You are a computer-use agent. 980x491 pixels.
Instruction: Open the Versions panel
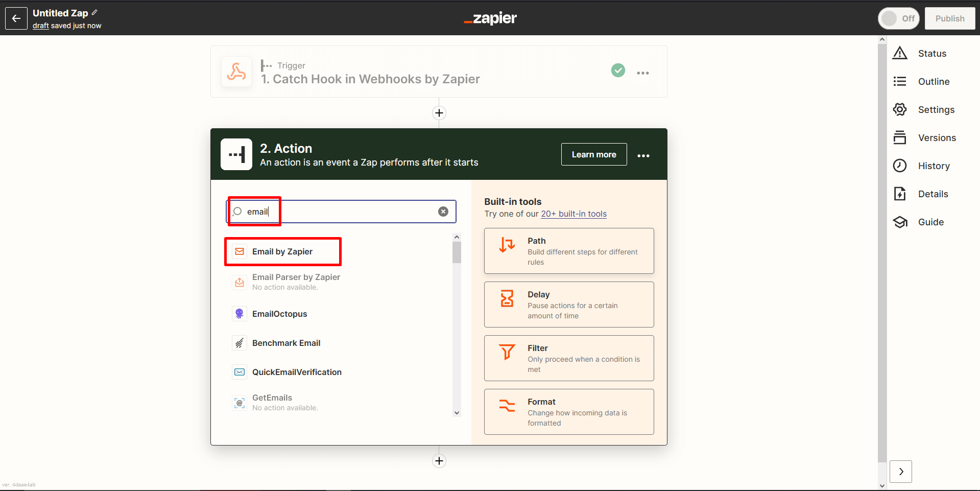click(x=936, y=138)
